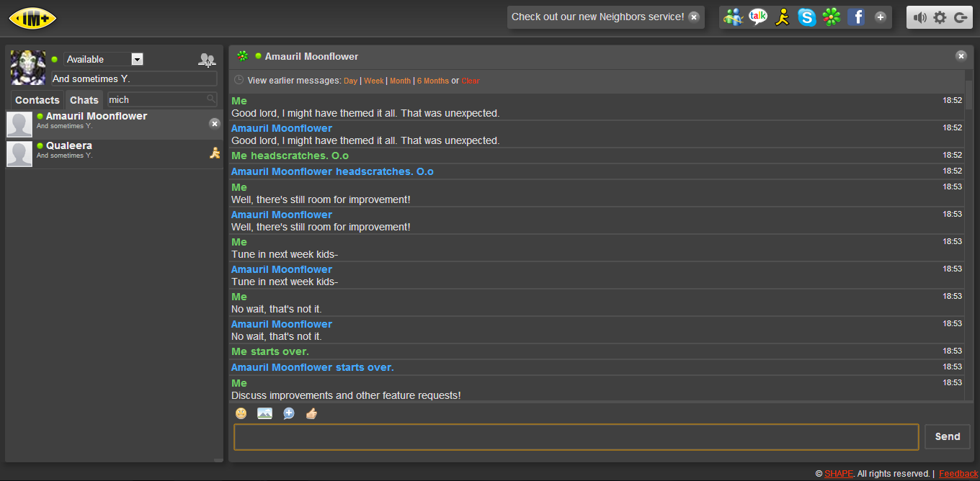View earlier messages from past Month
This screenshot has height=481, width=980.
(x=400, y=81)
